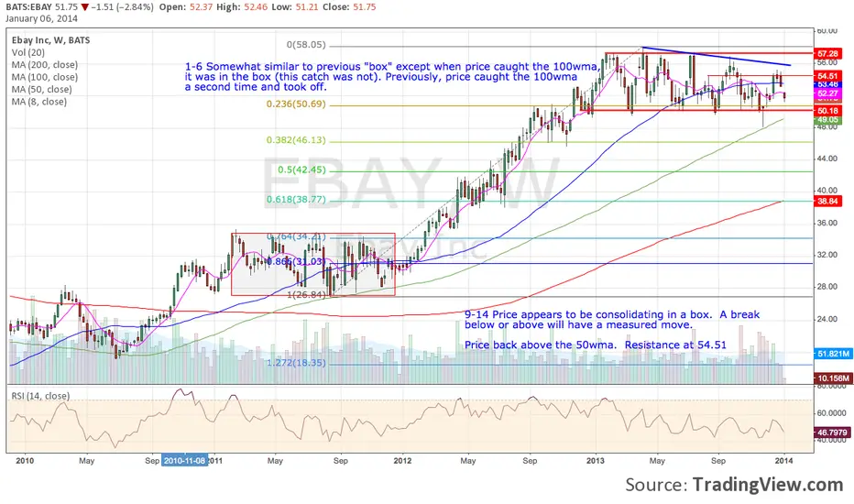Click the Close: 51.75 value in header
This screenshot has height=504, width=854.
(x=350, y=7)
